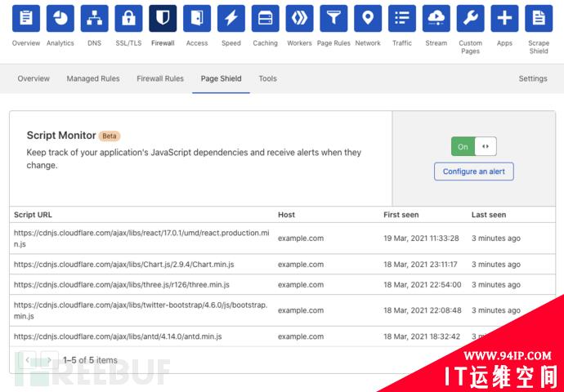Open the DNS network icon
Screen dimensions: 564x392
pyautogui.click(x=94, y=18)
